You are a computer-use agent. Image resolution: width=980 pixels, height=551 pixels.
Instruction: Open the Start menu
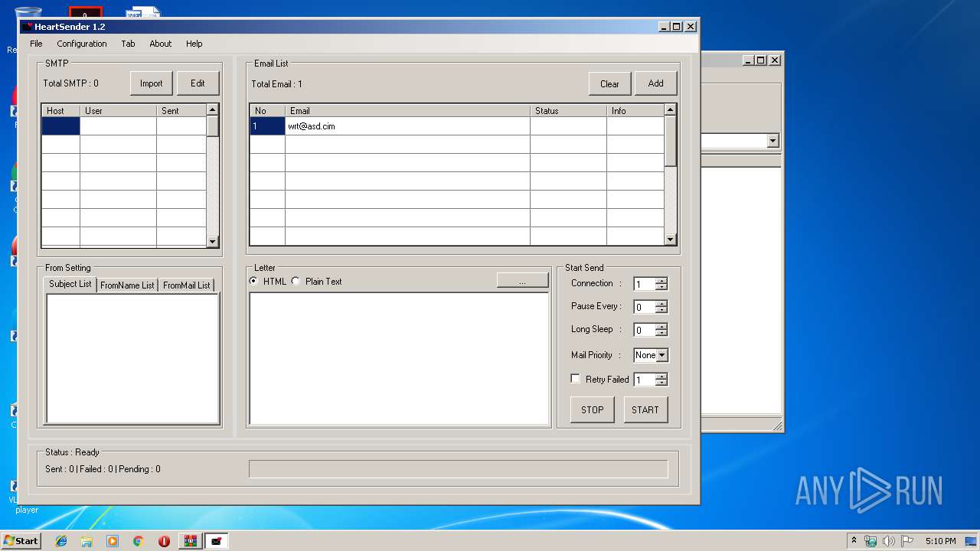click(21, 541)
